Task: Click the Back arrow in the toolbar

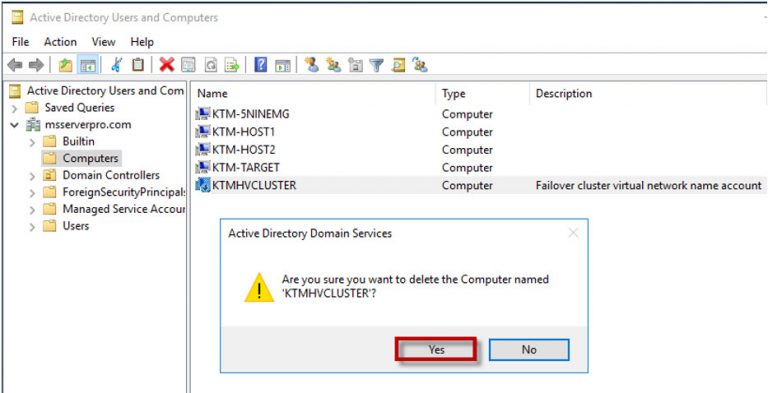Action: 15,65
